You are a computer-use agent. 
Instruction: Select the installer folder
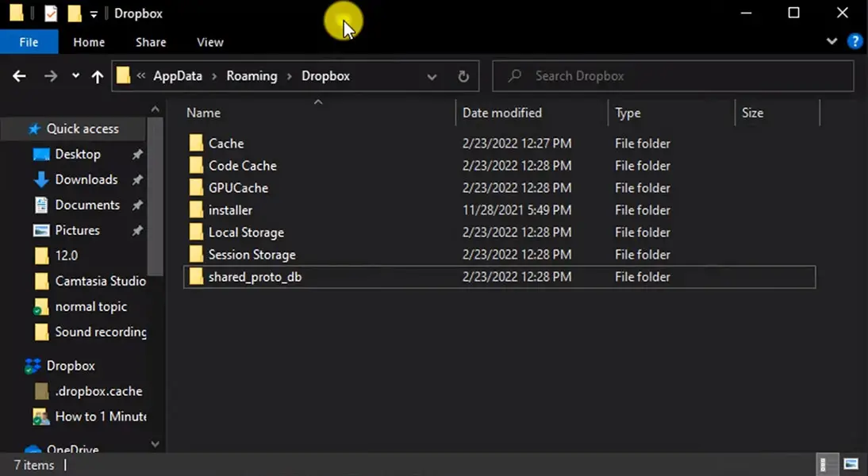click(x=230, y=209)
